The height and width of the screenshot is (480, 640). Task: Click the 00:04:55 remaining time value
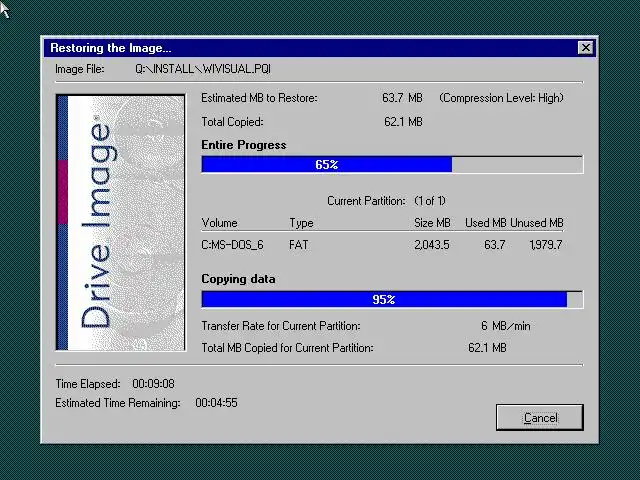pyautogui.click(x=216, y=403)
